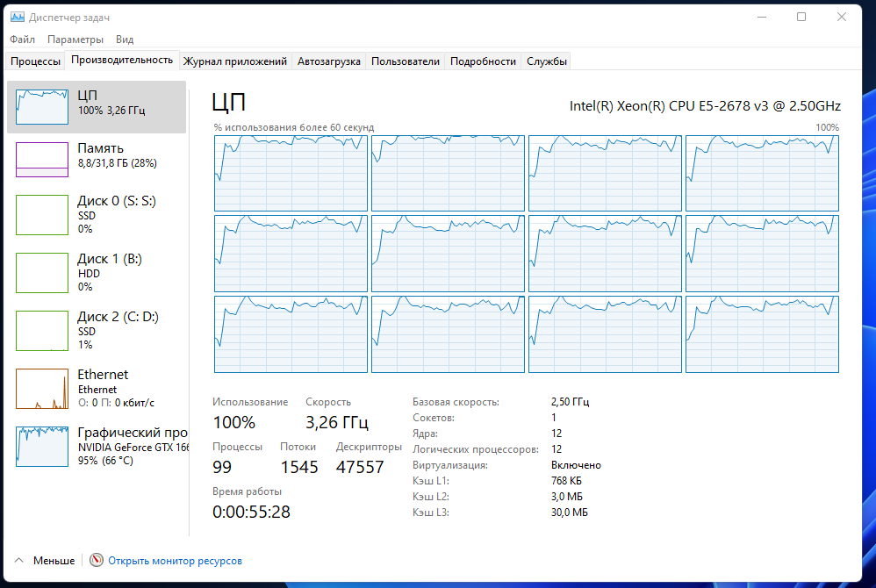Viewport: 876px width, 588px height.
Task: Select Диск 1 (B:) HDD graph icon
Action: point(42,272)
